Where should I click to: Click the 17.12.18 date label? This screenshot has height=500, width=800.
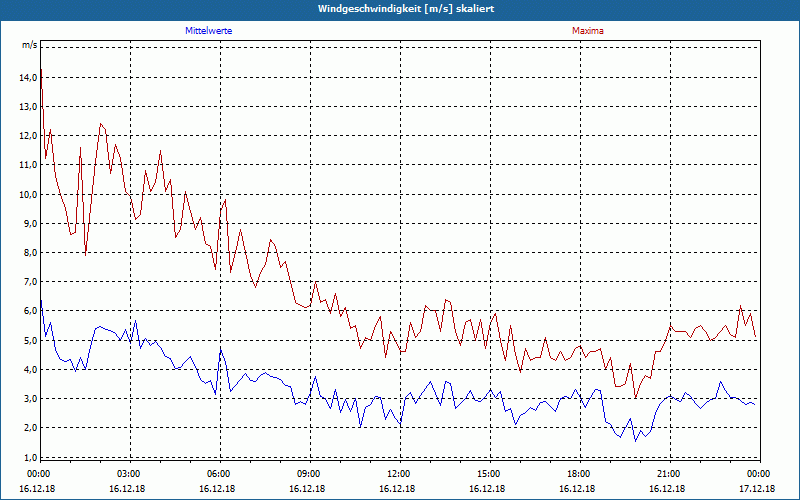757,489
